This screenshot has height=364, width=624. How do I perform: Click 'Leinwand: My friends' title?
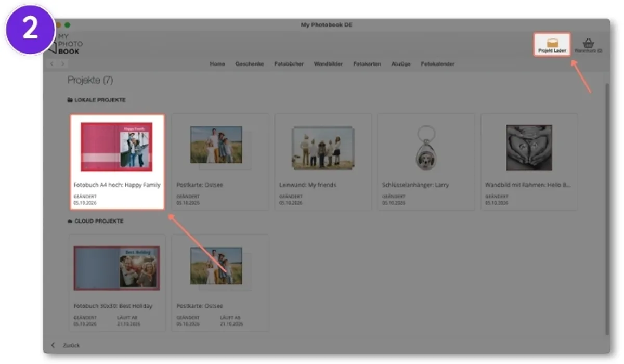coord(308,185)
